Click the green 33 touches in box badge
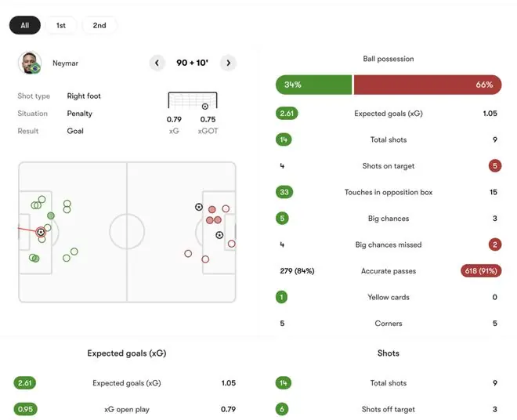 (x=284, y=192)
